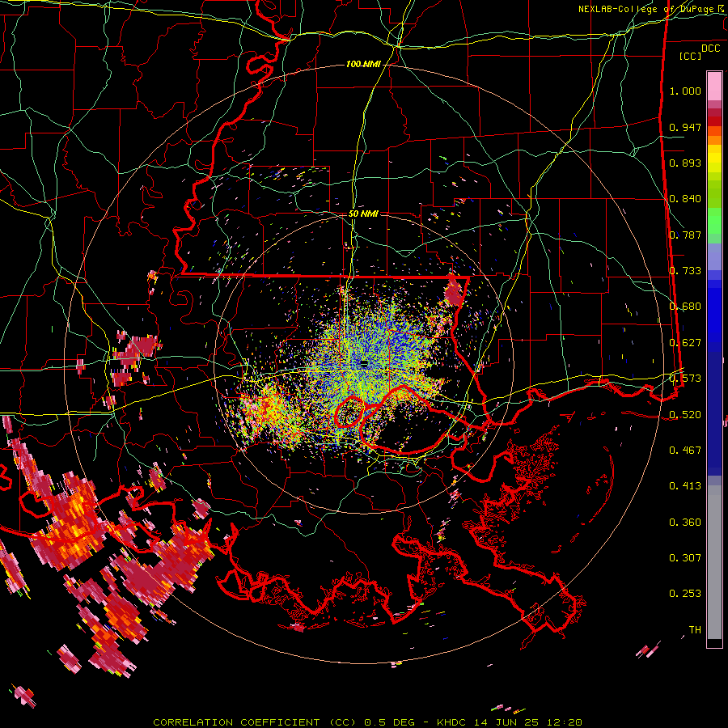This screenshot has height=728, width=728.
Task: Click the 0.360 scale value
Action: coord(685,523)
